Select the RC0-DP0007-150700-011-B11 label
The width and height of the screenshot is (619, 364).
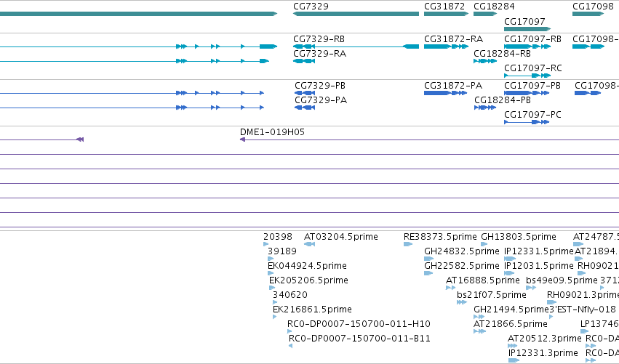[x=359, y=339]
